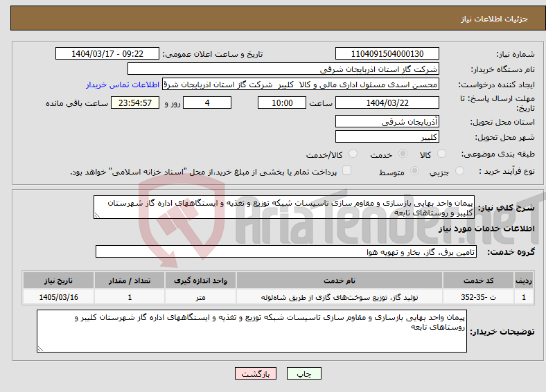Click the کد خدمت column header
The image size is (546, 392).
coord(479,280)
